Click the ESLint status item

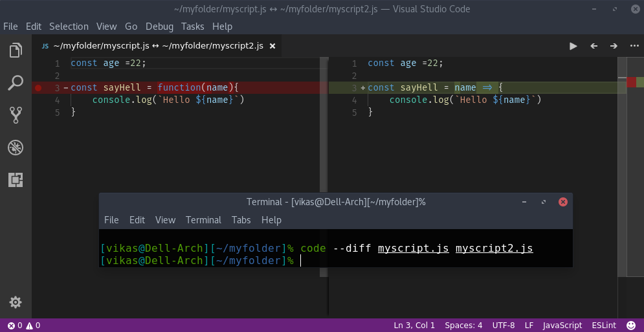point(604,326)
